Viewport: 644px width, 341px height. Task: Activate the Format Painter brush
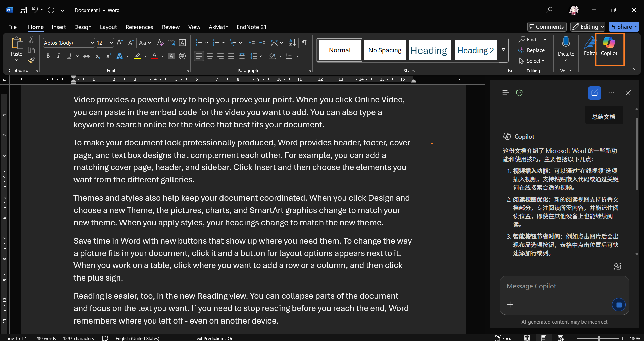tap(31, 61)
